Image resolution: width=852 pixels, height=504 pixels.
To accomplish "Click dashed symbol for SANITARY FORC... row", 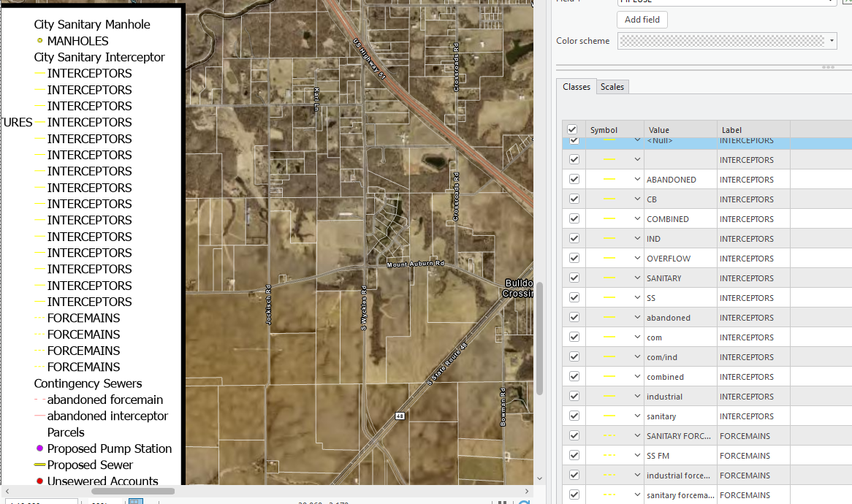I will tap(609, 435).
